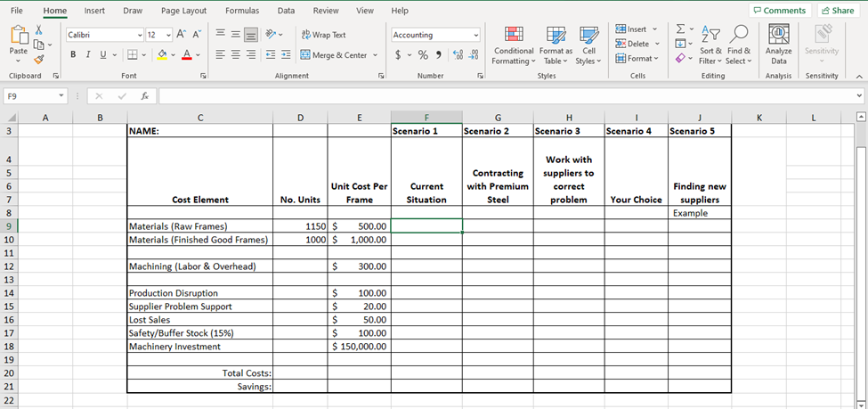This screenshot has height=409, width=868.
Task: Toggle Italic formatting
Action: (88, 55)
